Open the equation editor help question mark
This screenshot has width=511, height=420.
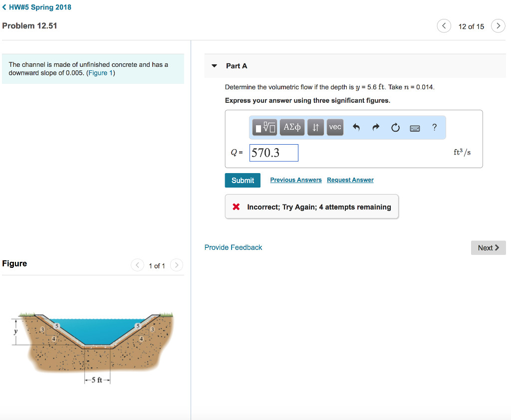[x=434, y=127]
